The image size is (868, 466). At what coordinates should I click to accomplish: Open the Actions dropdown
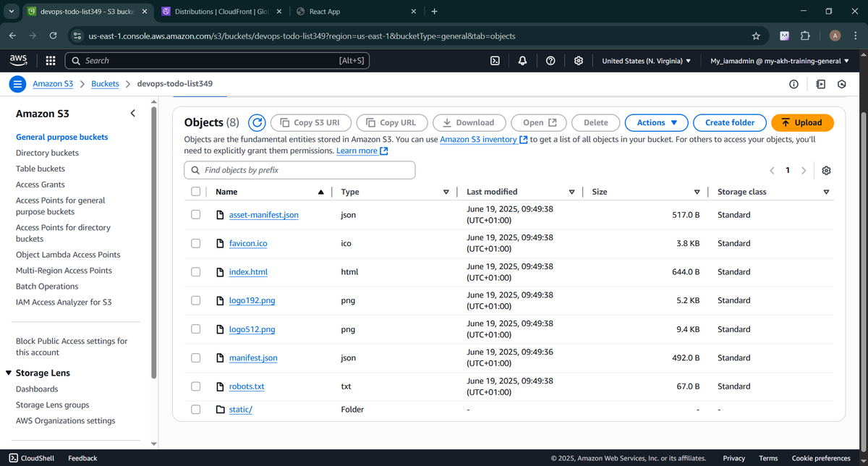tap(657, 123)
